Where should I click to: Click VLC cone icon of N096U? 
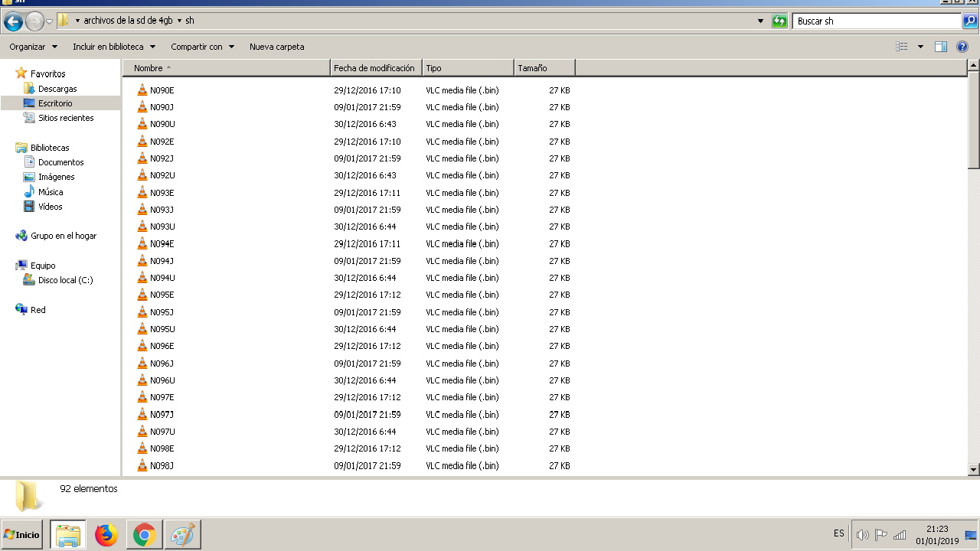(142, 380)
